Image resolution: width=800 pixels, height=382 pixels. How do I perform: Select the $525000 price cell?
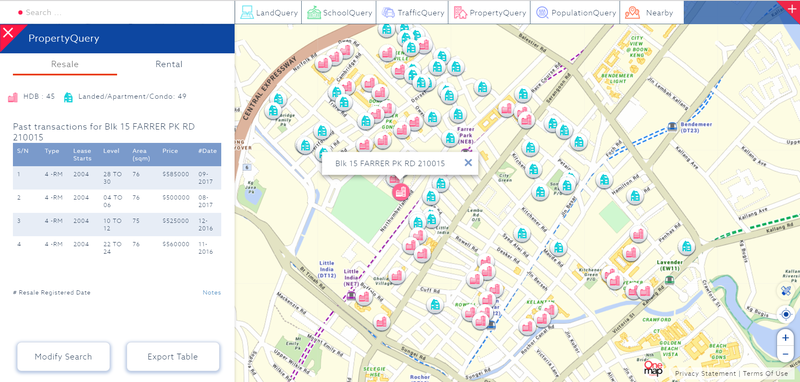point(176,221)
